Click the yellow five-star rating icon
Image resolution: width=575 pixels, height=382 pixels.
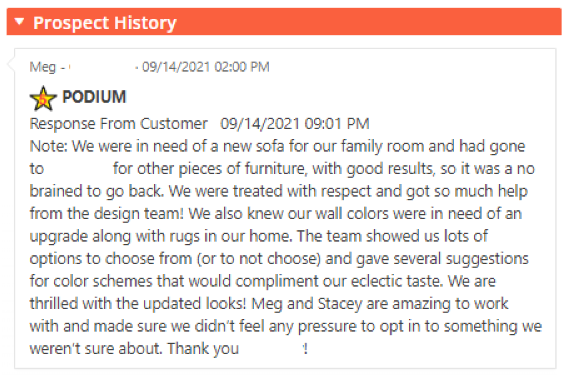point(43,98)
